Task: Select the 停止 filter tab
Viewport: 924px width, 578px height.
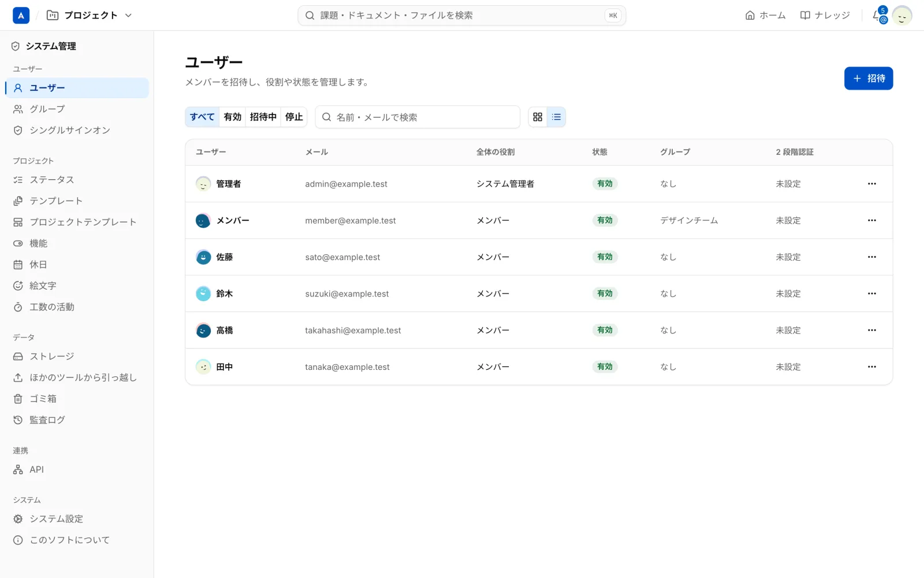Action: pyautogui.click(x=294, y=117)
